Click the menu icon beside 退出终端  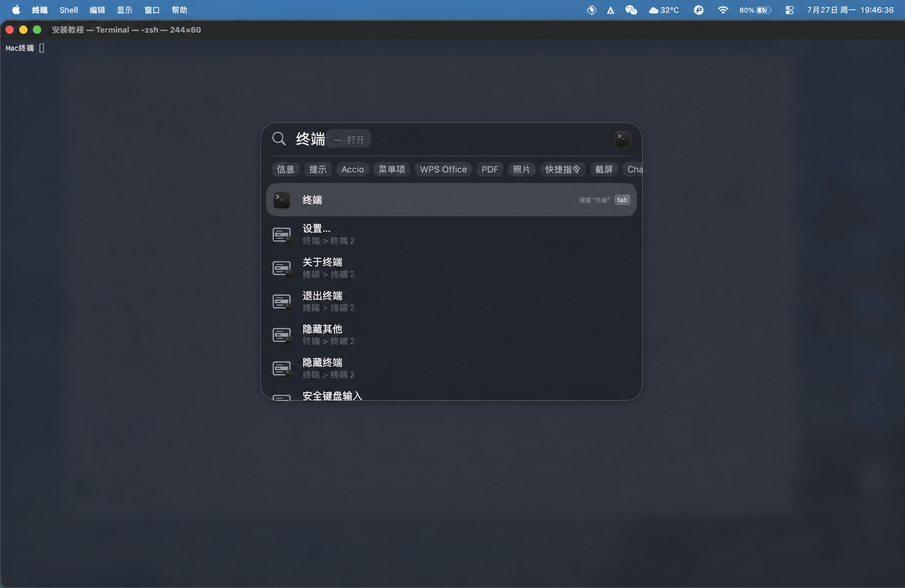coord(282,302)
